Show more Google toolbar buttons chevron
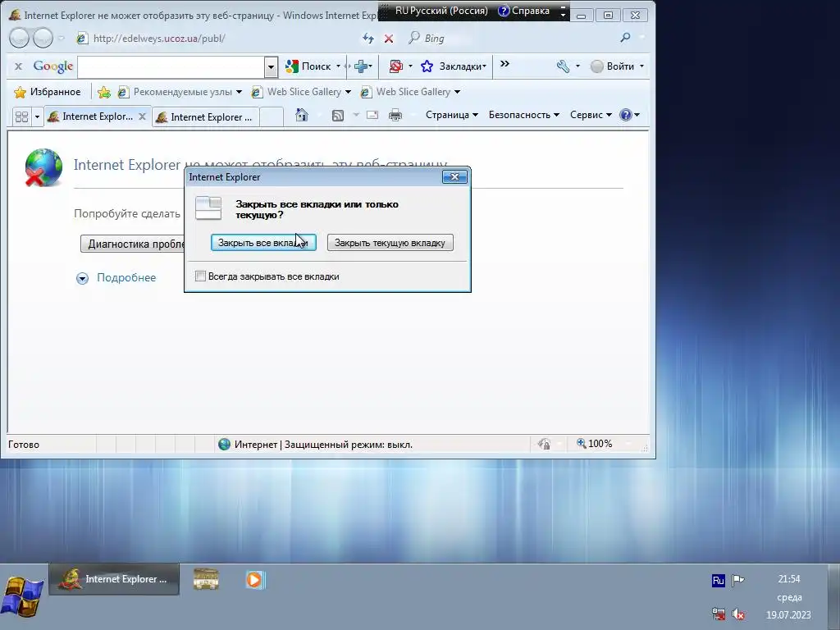The height and width of the screenshot is (630, 840). click(504, 64)
